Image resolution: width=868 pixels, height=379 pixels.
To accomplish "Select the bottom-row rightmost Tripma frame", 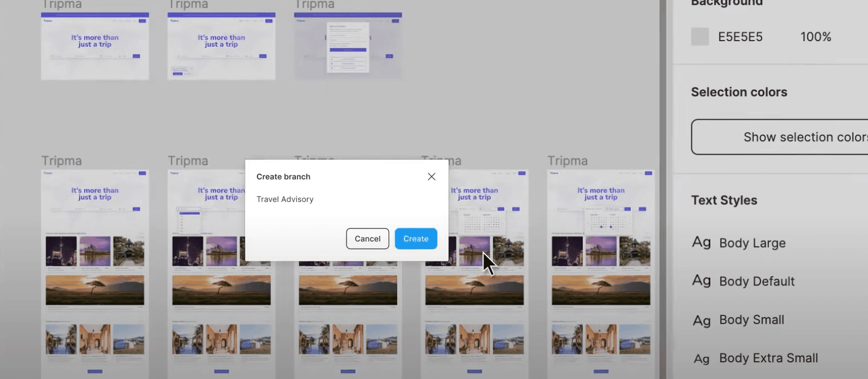I will coord(601,273).
